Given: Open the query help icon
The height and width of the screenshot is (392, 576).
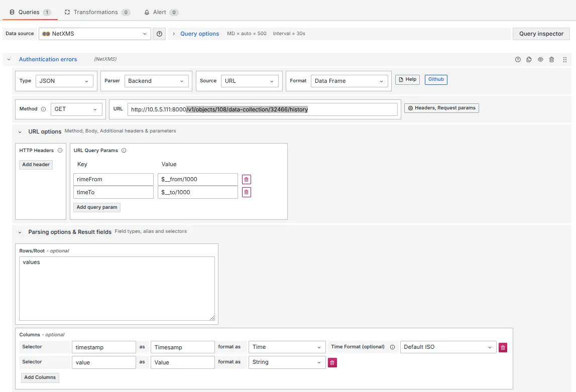Looking at the screenshot, I should coord(518,59).
